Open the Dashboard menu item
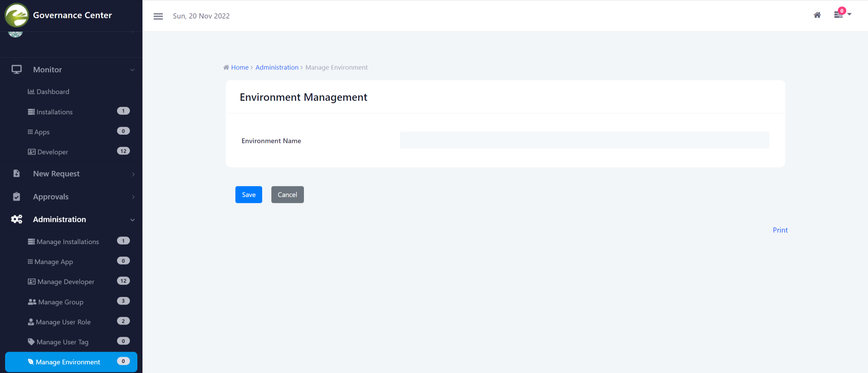The image size is (868, 373). (x=53, y=91)
